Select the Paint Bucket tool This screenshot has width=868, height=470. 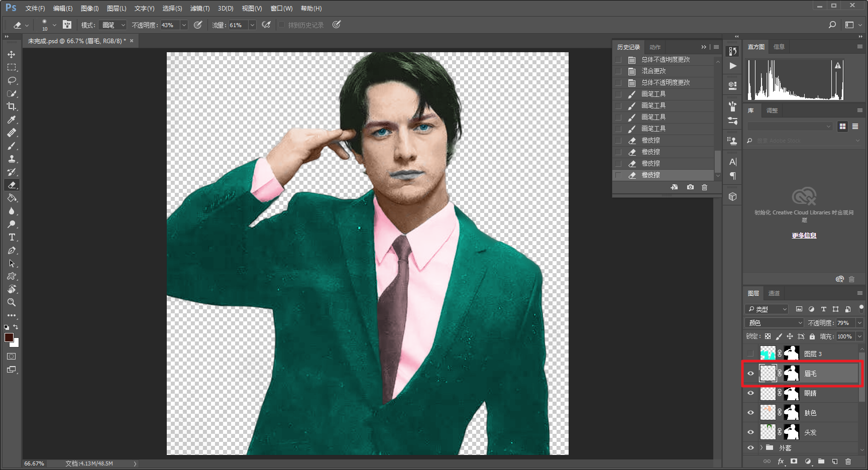click(x=12, y=198)
